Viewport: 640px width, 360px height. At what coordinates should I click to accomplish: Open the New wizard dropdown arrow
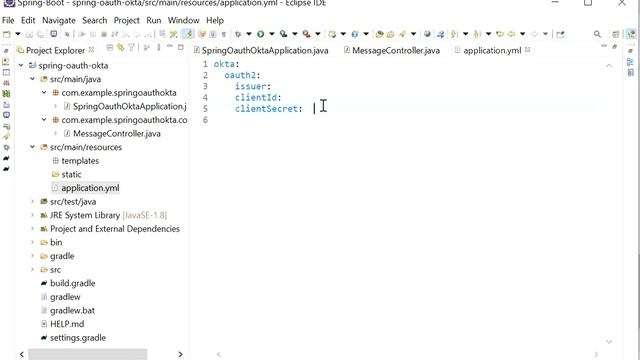pos(18,34)
